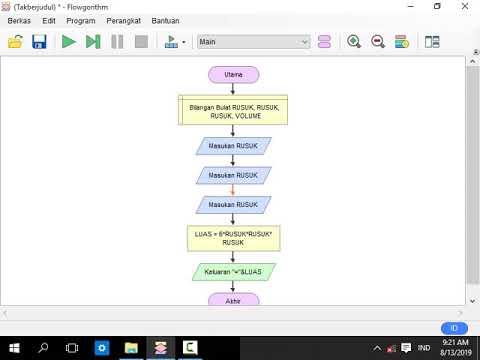Open the function manager icon
480x360 pixels.
tap(324, 42)
